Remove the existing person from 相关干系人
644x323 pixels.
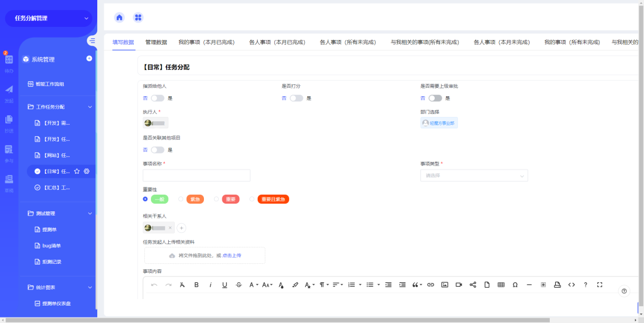170,228
